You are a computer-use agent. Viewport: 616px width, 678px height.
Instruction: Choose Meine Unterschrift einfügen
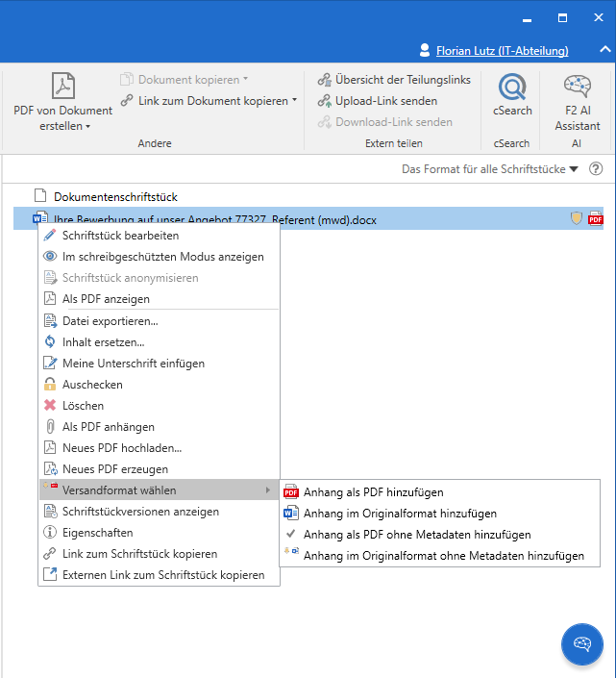pos(134,364)
